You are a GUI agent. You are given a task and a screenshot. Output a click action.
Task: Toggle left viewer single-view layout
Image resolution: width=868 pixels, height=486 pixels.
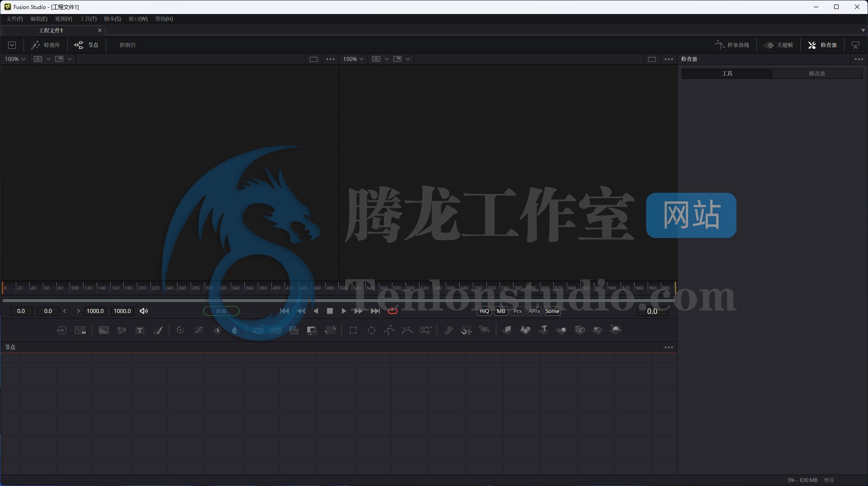click(x=313, y=59)
